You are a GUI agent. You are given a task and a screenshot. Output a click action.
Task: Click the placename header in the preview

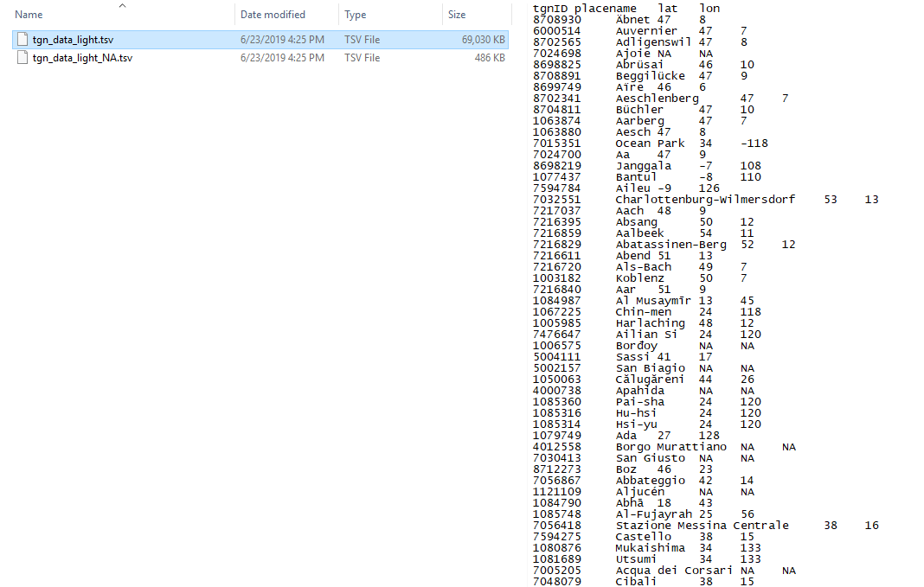(606, 9)
